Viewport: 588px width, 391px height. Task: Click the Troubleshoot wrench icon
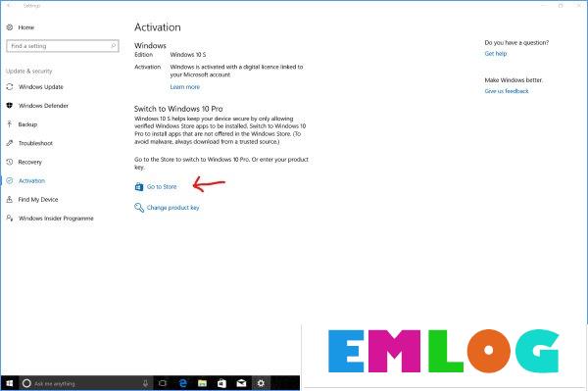[10, 143]
